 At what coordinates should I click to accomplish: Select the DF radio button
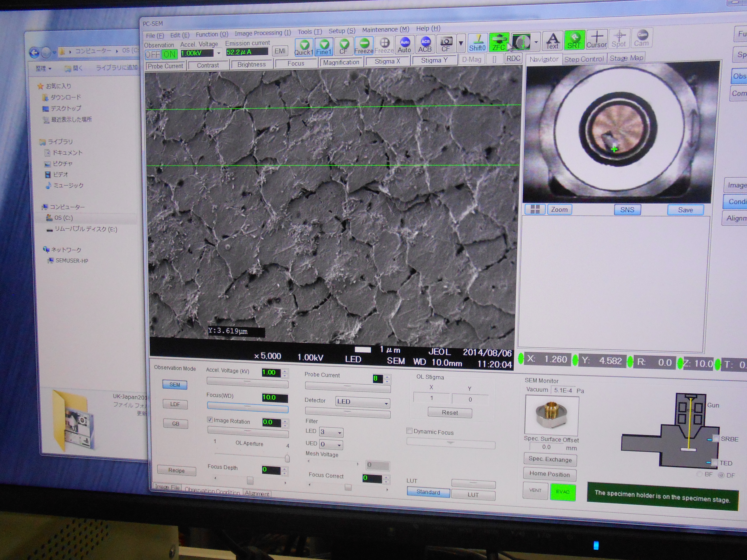tap(721, 475)
